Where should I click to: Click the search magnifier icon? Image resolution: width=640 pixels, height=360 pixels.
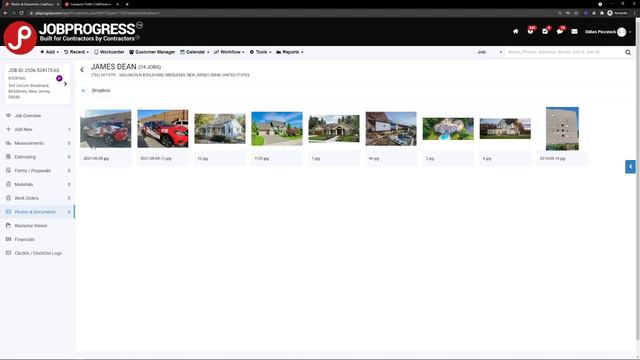[628, 52]
